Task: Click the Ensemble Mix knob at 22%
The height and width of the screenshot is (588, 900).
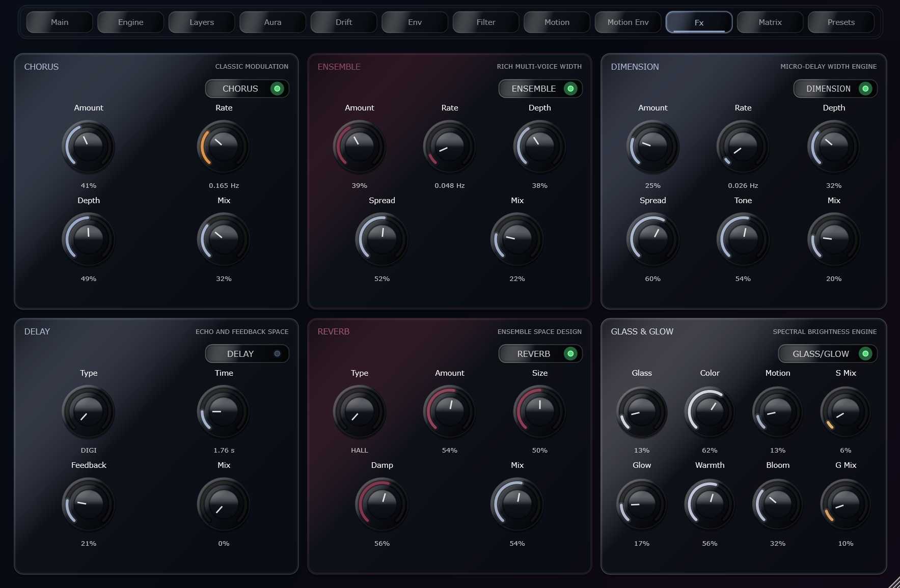Action: tap(517, 239)
